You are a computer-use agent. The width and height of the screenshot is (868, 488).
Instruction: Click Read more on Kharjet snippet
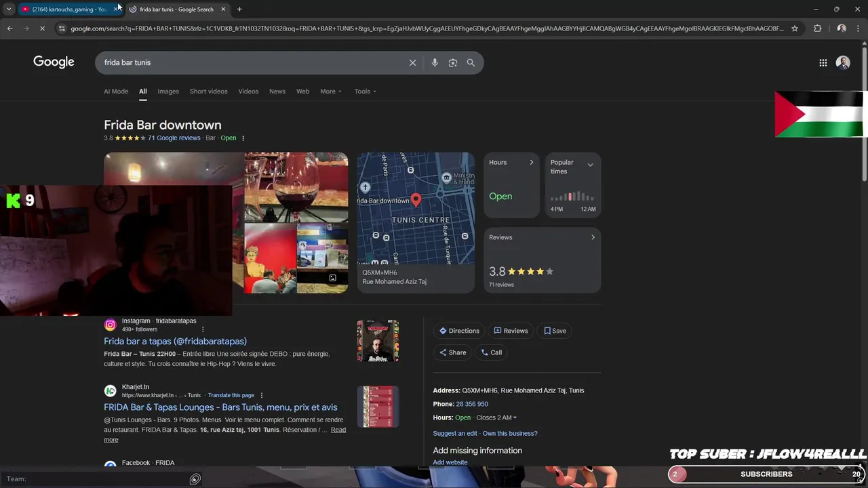338,430
